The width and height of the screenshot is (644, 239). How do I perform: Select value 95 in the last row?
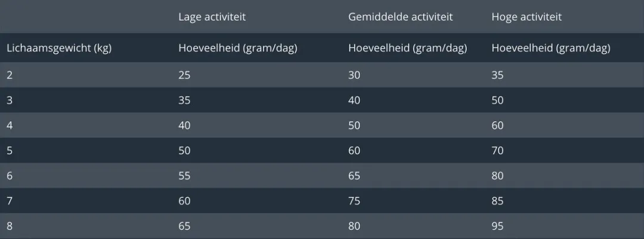point(497,226)
